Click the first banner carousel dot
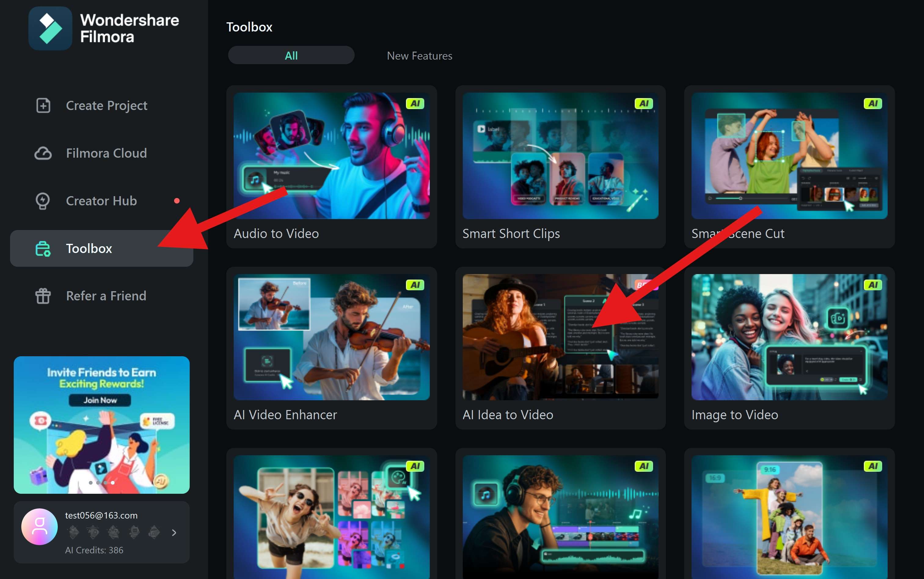Image resolution: width=924 pixels, height=579 pixels. [x=91, y=482]
